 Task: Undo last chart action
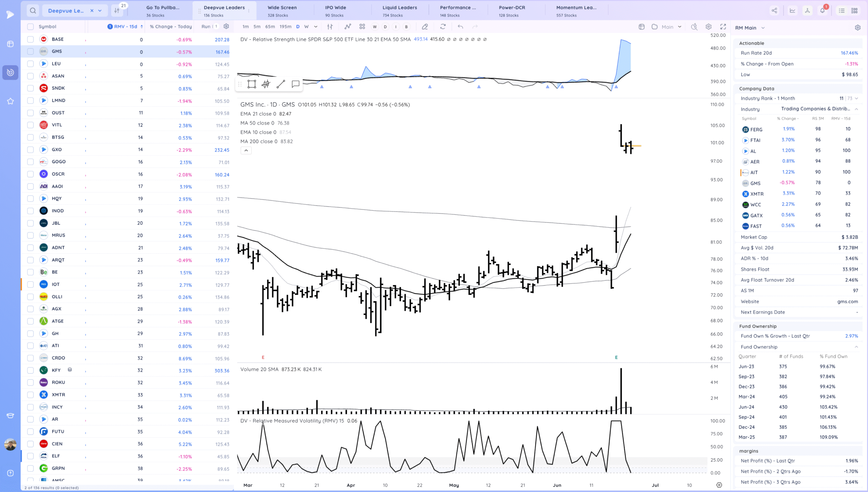(x=460, y=26)
